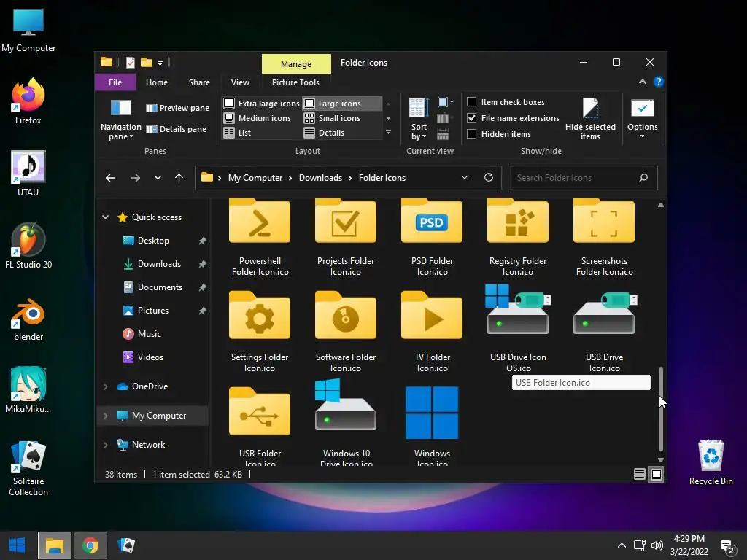Viewport: 747px width, 560px height.
Task: Collapse the ribbon with the chevron
Action: pyautogui.click(x=643, y=82)
